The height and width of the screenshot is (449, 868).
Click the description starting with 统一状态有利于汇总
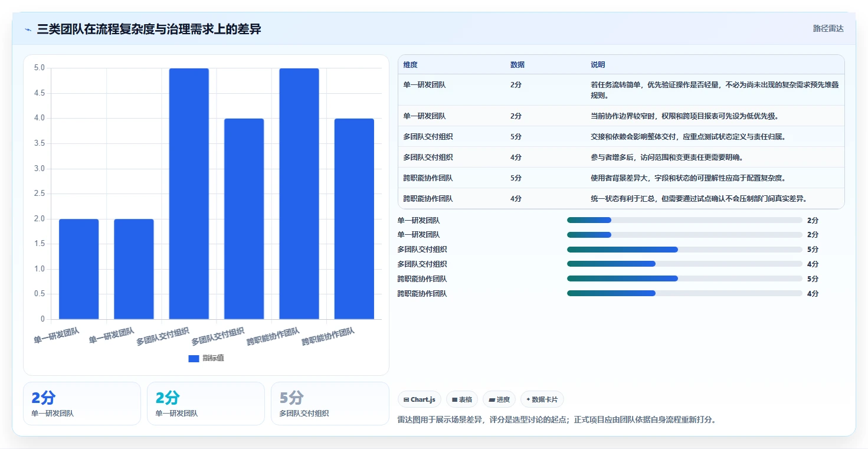(699, 199)
